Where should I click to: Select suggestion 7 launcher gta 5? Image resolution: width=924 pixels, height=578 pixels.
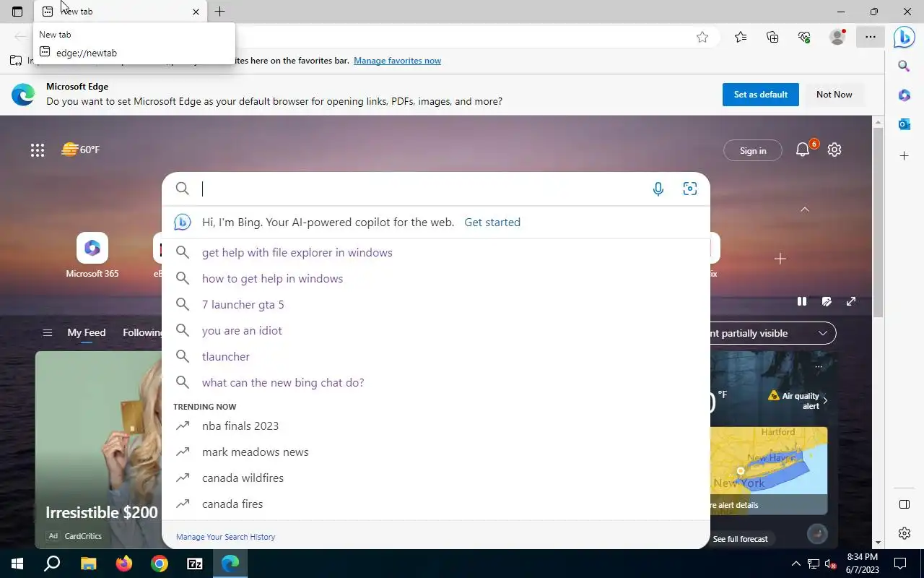[436, 305]
